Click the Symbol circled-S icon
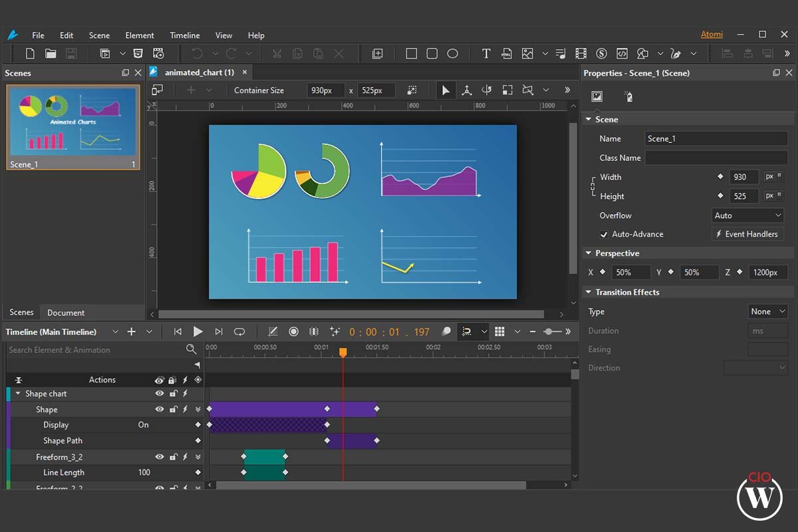Image resolution: width=798 pixels, height=532 pixels. [x=602, y=54]
